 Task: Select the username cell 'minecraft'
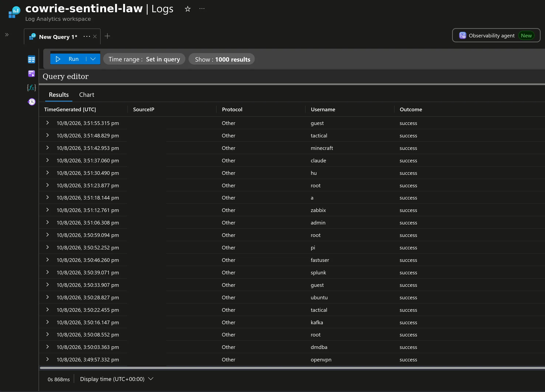[322, 148]
